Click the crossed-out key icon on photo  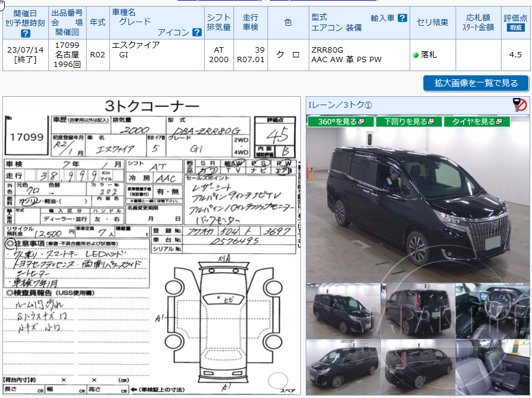518,105
